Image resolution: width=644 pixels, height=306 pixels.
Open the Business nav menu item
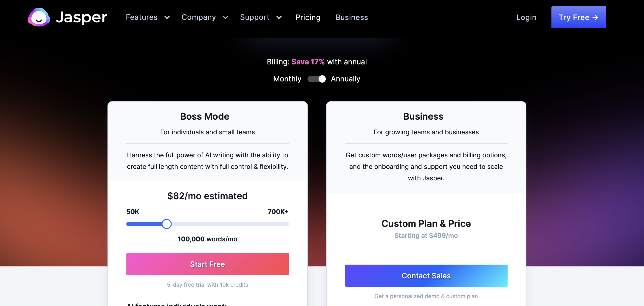[351, 17]
